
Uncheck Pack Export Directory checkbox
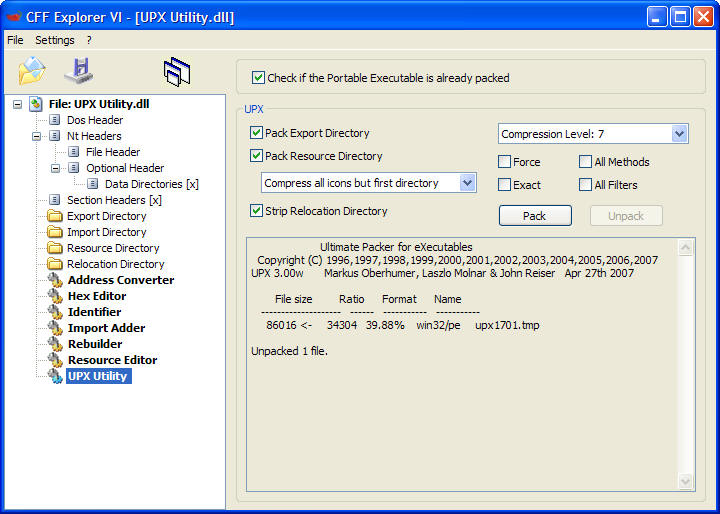pyautogui.click(x=257, y=133)
